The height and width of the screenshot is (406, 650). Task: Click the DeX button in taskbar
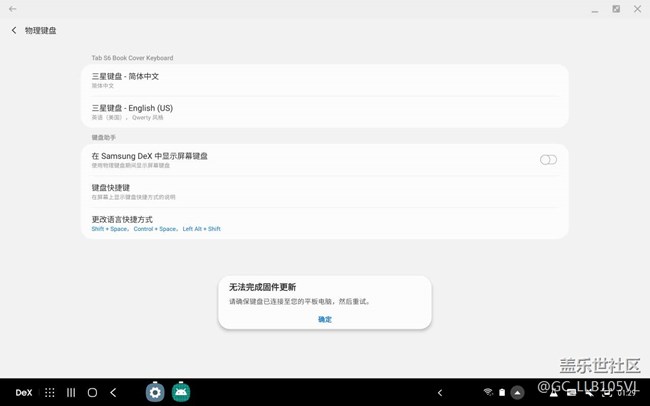click(x=24, y=393)
